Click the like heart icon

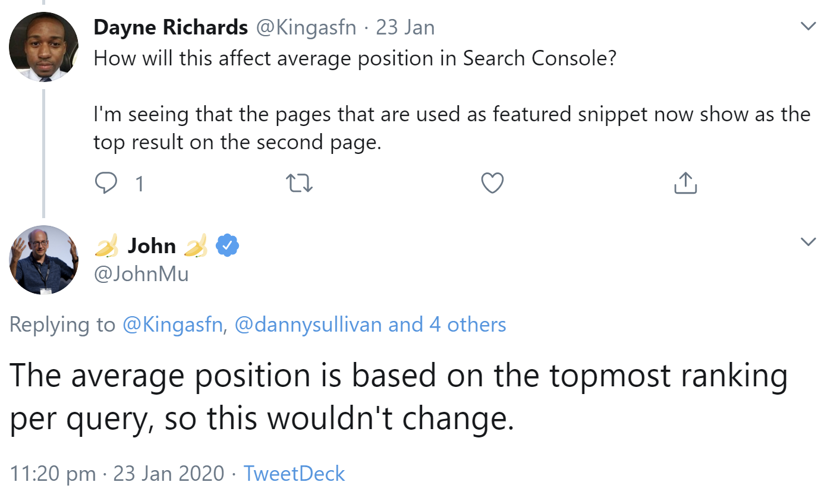coord(492,183)
